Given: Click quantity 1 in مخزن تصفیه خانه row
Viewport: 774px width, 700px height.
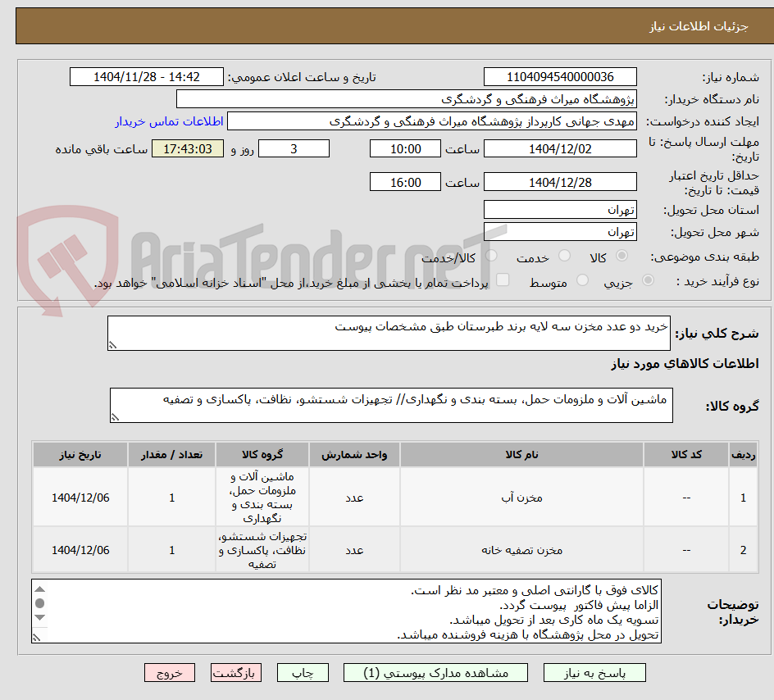Looking at the screenshot, I should (172, 550).
